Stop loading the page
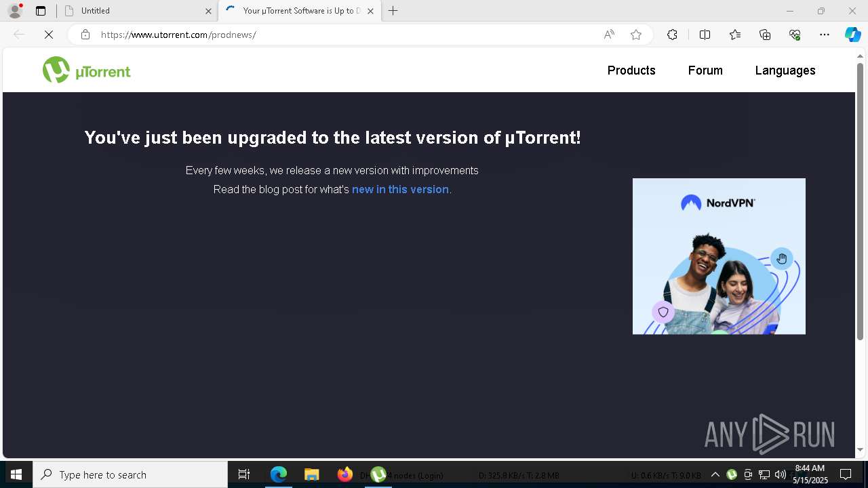The image size is (868, 488). click(49, 35)
